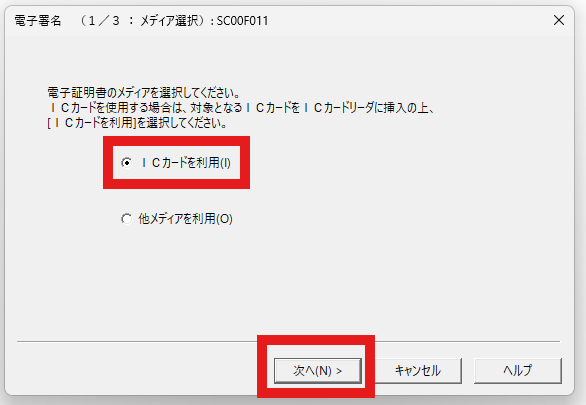Image resolution: width=586 pixels, height=405 pixels.
Task: Click the 1/3 step indicator in title
Action: point(99,21)
